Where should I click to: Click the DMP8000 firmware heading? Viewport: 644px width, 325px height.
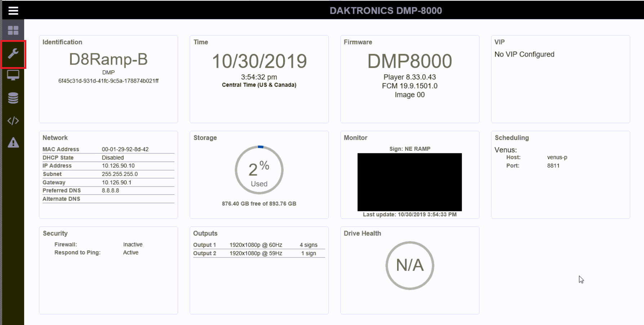(x=410, y=61)
